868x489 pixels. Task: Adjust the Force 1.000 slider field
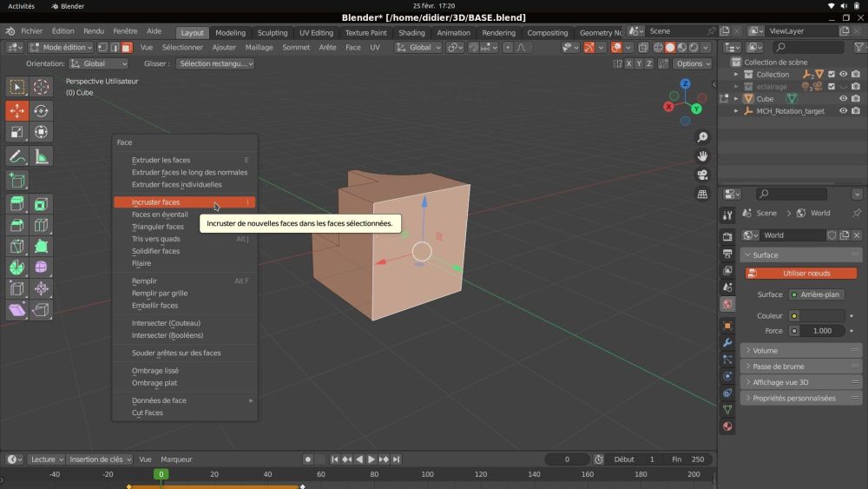coord(821,331)
